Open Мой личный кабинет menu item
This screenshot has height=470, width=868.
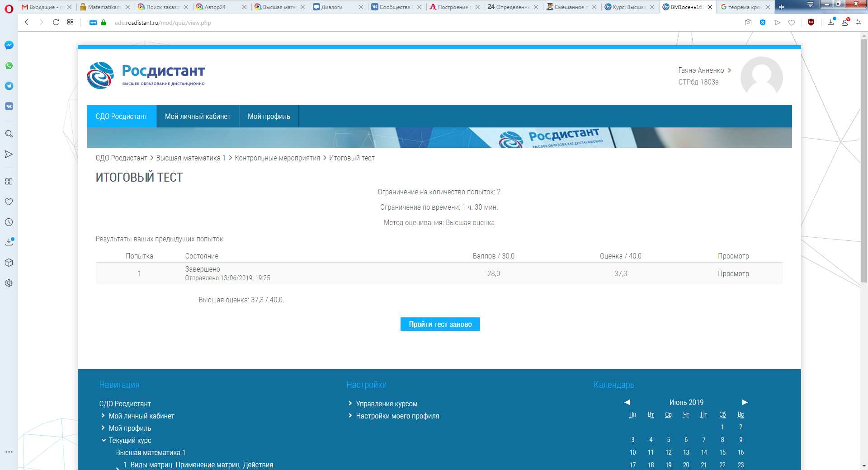(198, 116)
